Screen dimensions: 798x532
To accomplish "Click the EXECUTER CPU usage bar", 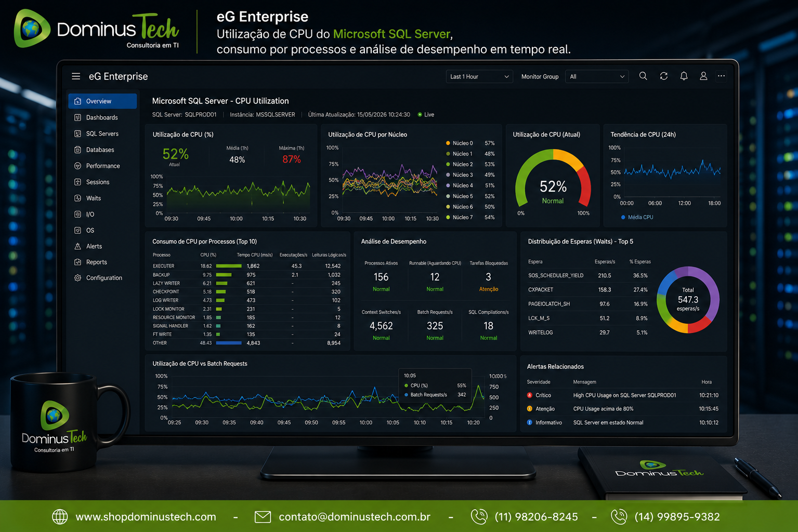I will point(229,266).
